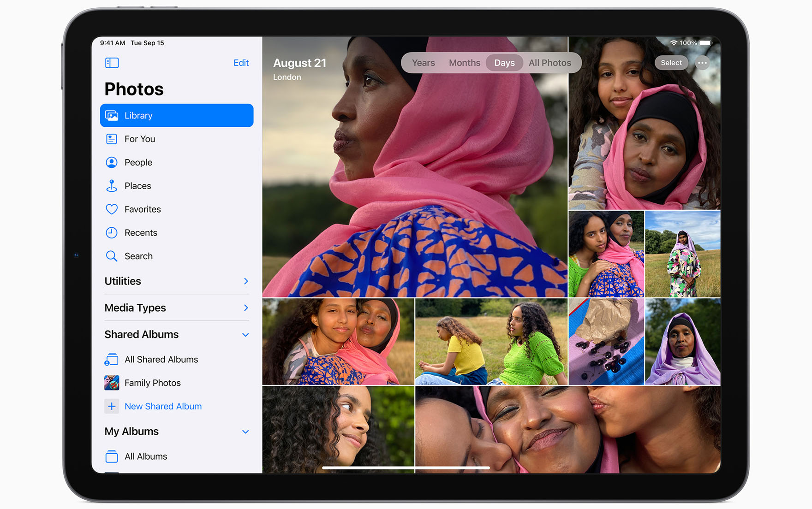This screenshot has height=509, width=812.
Task: Open Search with the magnifying glass
Action: pyautogui.click(x=112, y=256)
